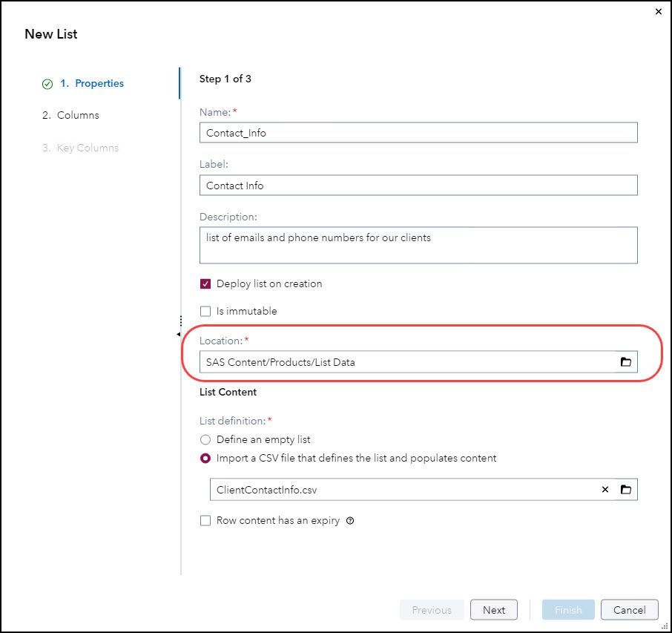Uncheck Deploy list on creation
672x633 pixels.
coord(205,283)
